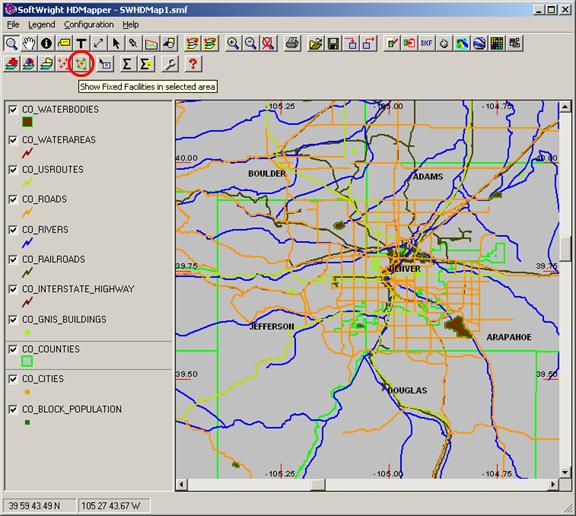The width and height of the screenshot is (576, 516).
Task: Toggle the CO_BLOCK_POPULATION checkbox
Action: 13,409
